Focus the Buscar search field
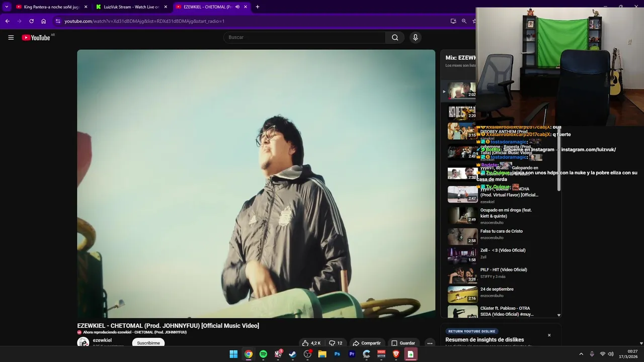Image resolution: width=644 pixels, height=362 pixels. coord(304,37)
